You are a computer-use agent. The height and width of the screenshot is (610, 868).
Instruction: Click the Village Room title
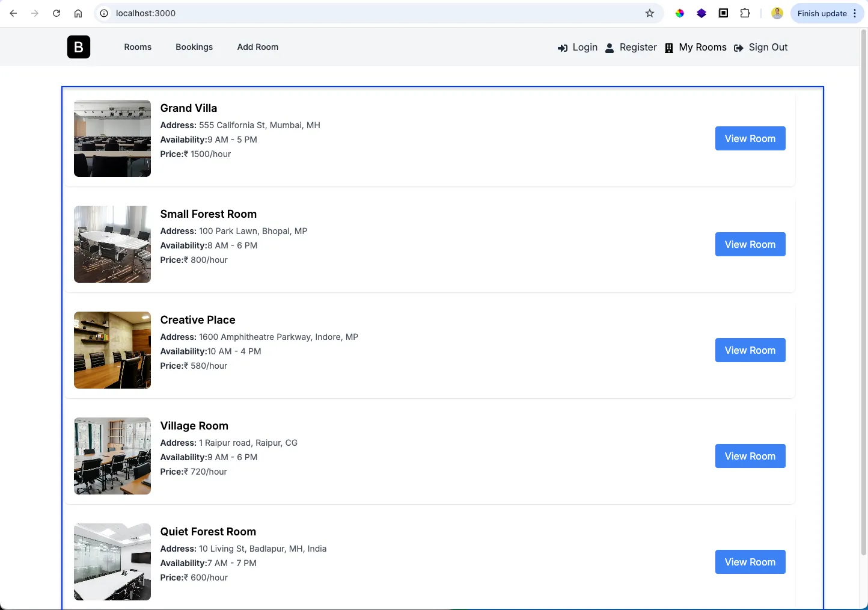click(x=194, y=426)
